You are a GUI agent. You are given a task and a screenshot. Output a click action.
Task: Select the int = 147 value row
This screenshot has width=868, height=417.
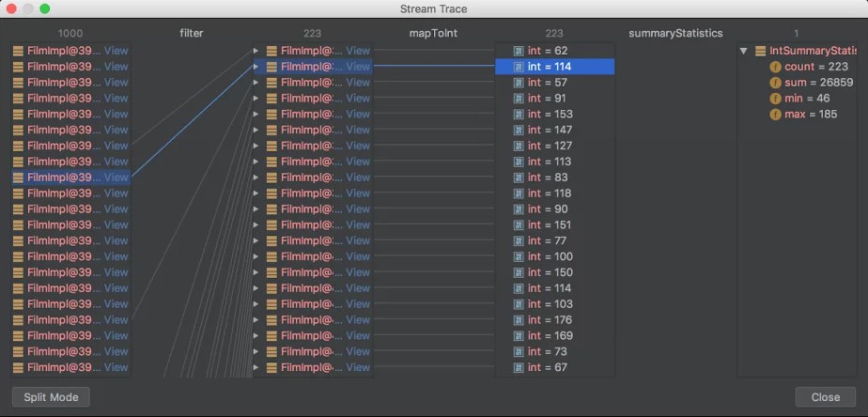click(x=554, y=131)
